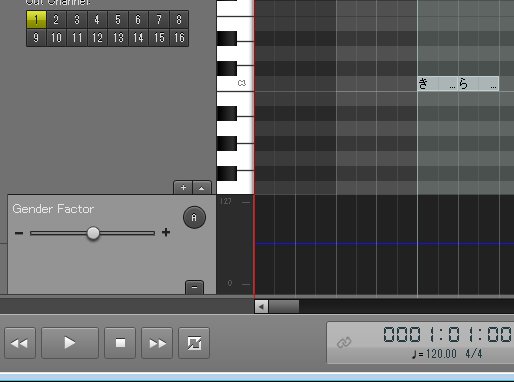Toggle the Gender Factor automation A button
This screenshot has width=514, height=382.
pyautogui.click(x=194, y=218)
